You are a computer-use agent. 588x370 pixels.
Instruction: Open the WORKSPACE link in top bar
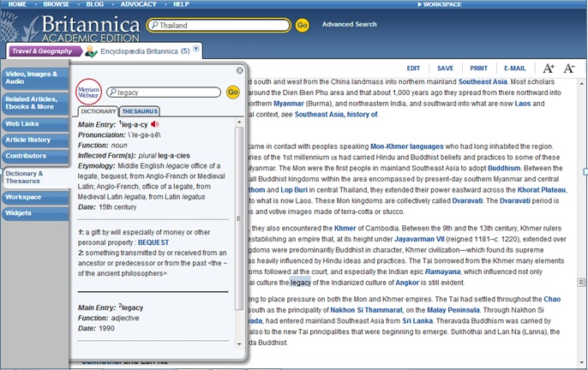tap(439, 4)
